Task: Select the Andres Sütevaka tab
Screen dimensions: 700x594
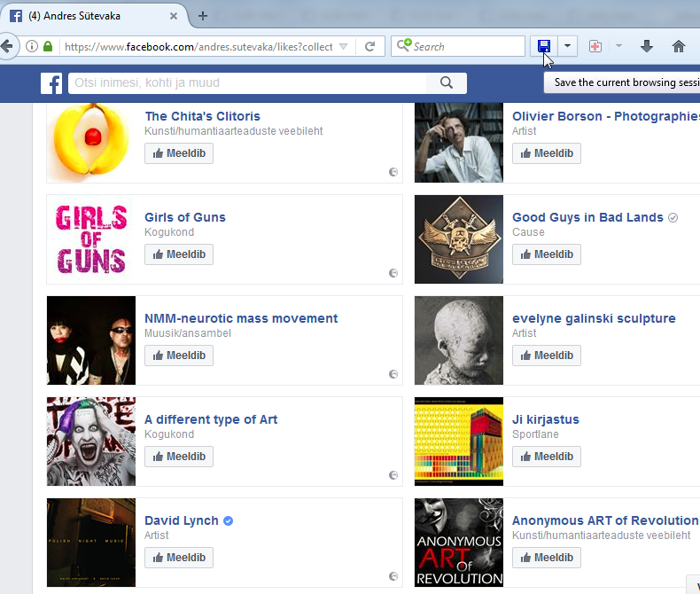Action: 94,16
